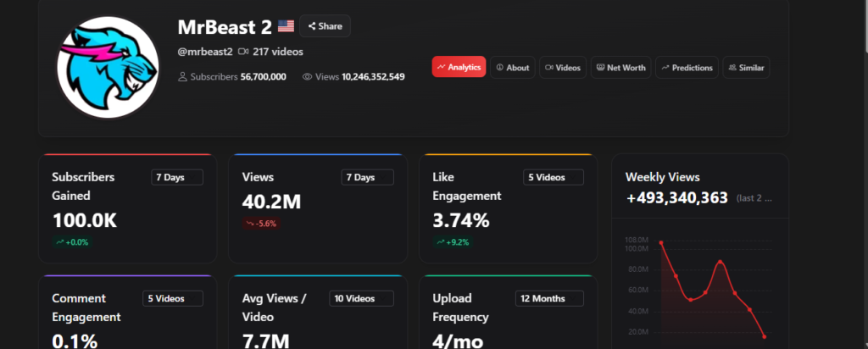The height and width of the screenshot is (349, 868).
Task: Show Similar channels tab
Action: coord(746,68)
